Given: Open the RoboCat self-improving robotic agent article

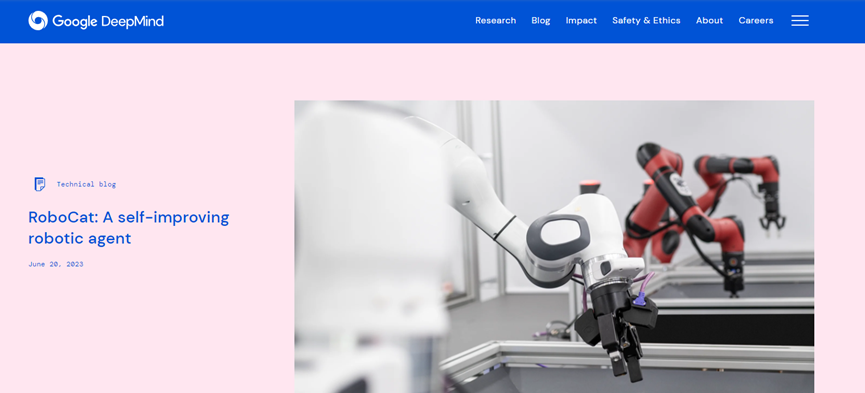Looking at the screenshot, I should pos(129,227).
